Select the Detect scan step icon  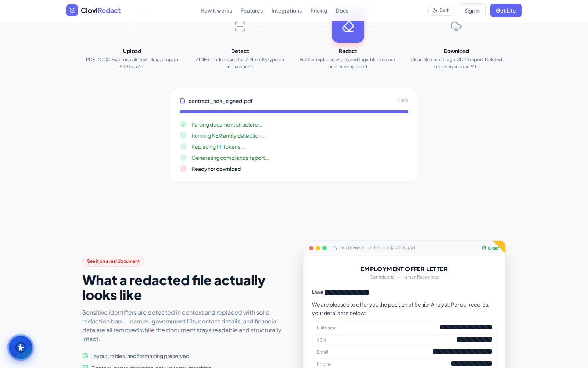pyautogui.click(x=240, y=26)
